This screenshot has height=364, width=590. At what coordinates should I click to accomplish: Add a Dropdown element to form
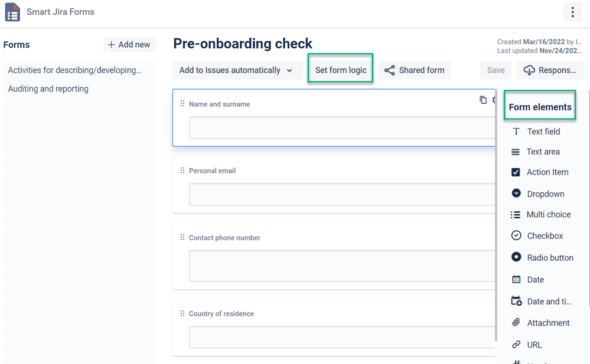coord(545,194)
